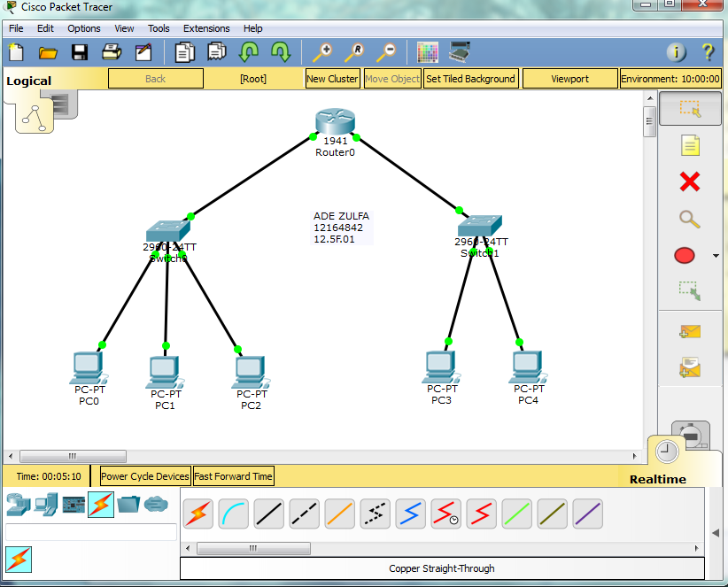Click Fast Forward Time

233,476
